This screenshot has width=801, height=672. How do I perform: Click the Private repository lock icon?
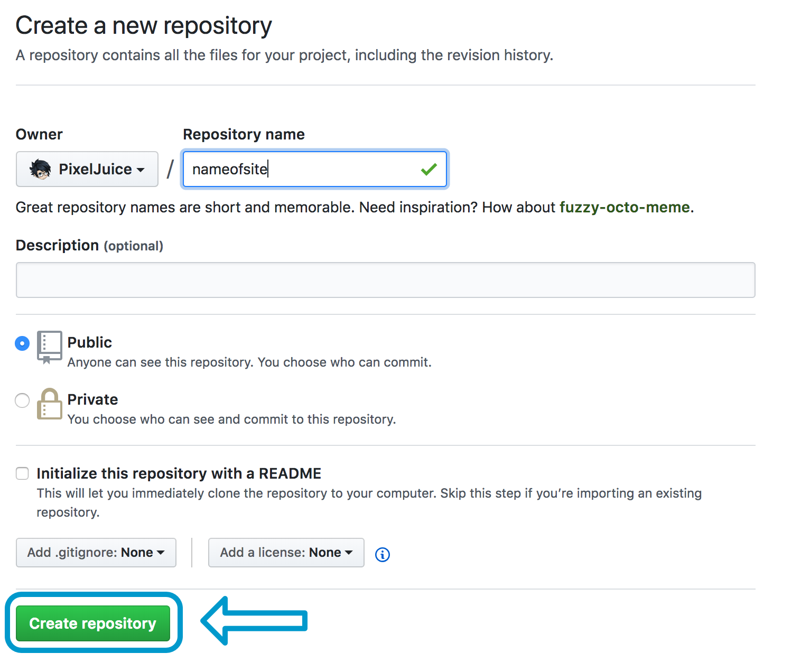[x=49, y=404]
